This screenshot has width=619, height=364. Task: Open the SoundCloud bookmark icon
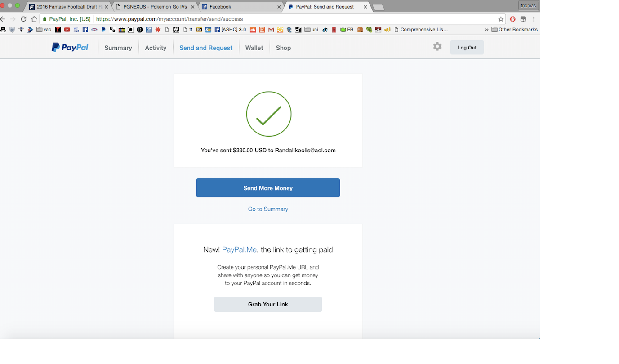pyautogui.click(x=253, y=30)
